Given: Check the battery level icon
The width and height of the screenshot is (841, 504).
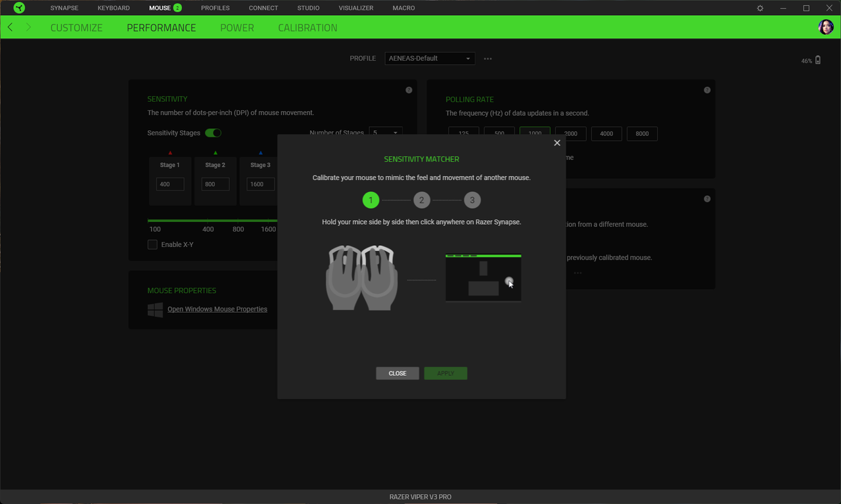Looking at the screenshot, I should tap(818, 60).
